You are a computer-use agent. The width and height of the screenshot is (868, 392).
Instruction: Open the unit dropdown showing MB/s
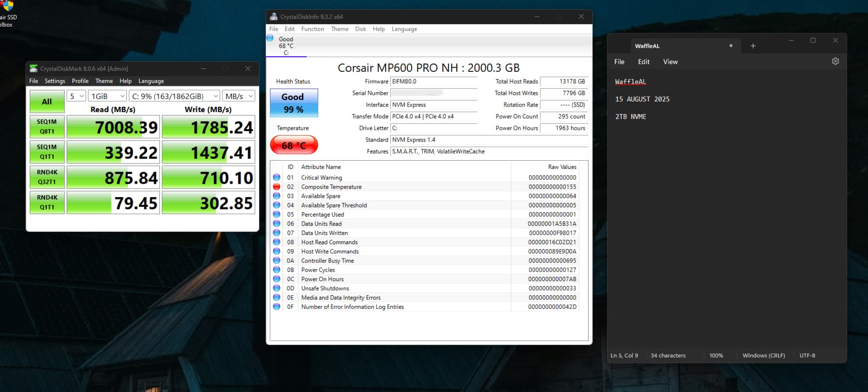point(239,96)
